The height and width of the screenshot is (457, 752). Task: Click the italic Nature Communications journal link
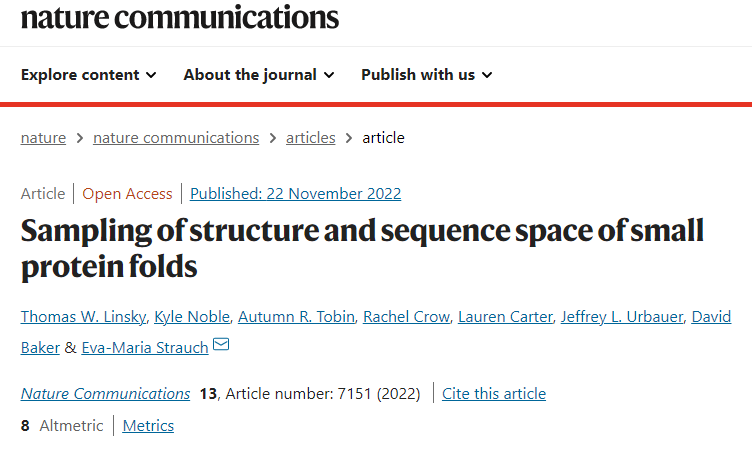pos(106,394)
